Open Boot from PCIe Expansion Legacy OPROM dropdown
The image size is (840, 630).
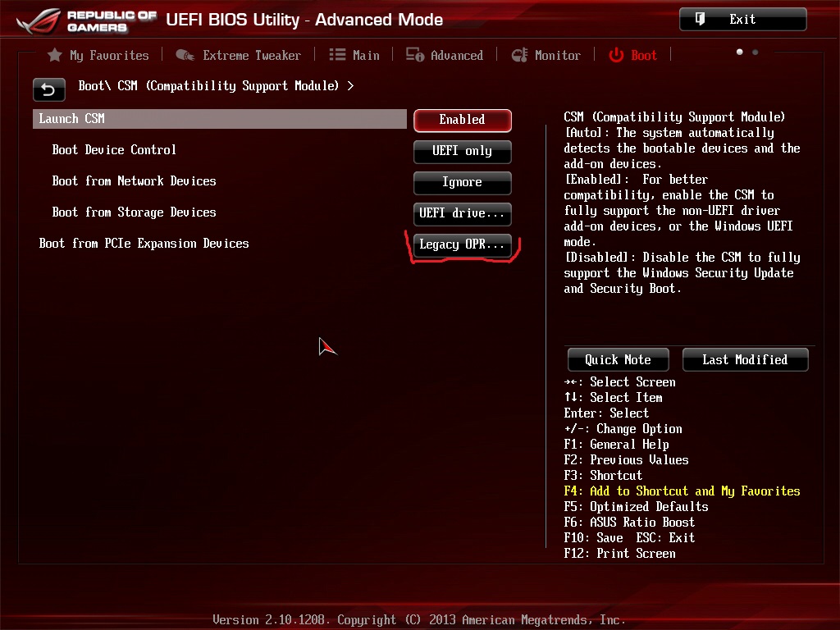(x=463, y=244)
